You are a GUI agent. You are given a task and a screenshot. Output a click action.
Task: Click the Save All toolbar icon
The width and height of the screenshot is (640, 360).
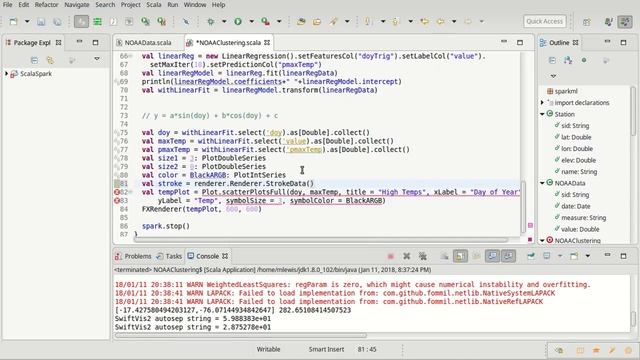[x=57, y=22]
